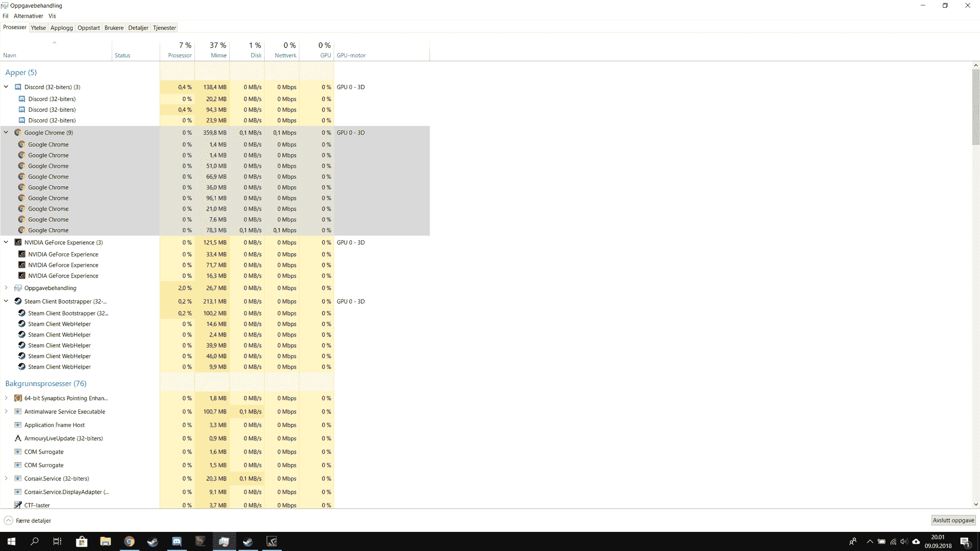Show hidden system tray icons chevron
Viewport: 980px width, 551px height.
[x=870, y=541]
